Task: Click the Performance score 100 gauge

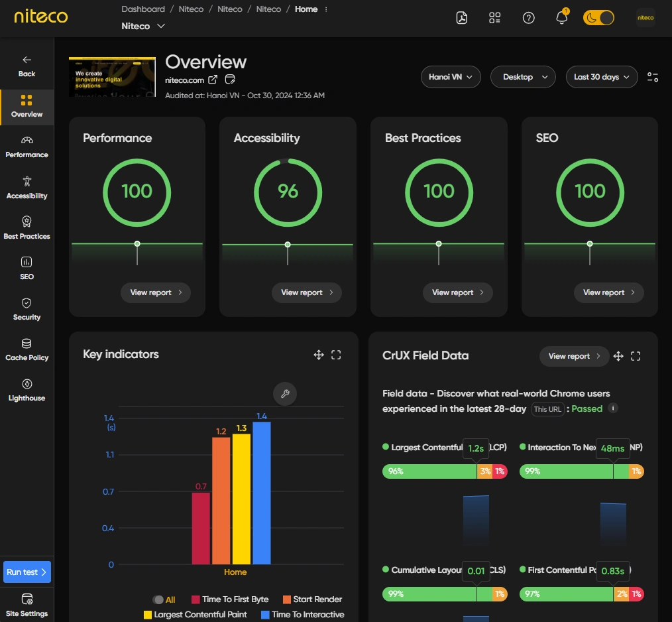Action: point(137,192)
